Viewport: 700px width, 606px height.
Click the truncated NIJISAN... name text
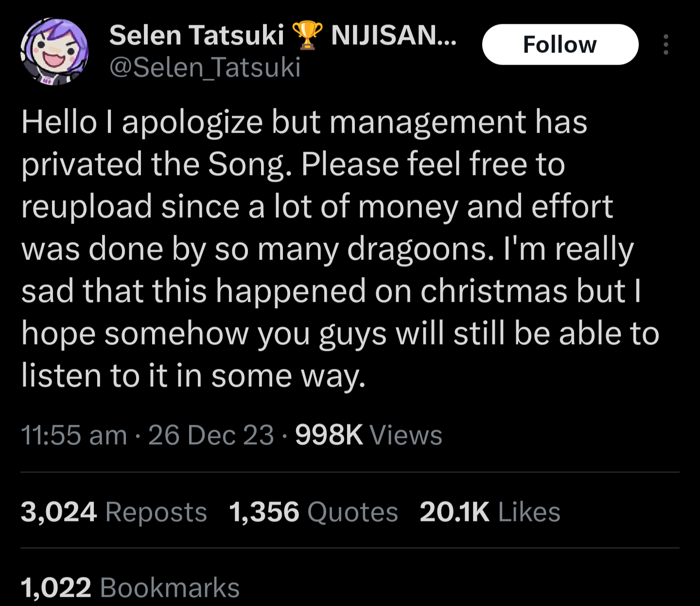[x=394, y=35]
